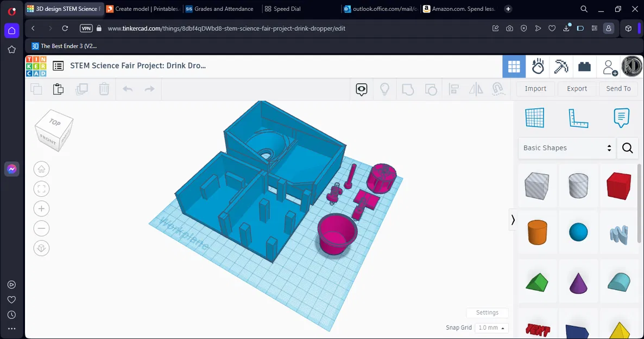Open workplane Settings

tap(487, 313)
